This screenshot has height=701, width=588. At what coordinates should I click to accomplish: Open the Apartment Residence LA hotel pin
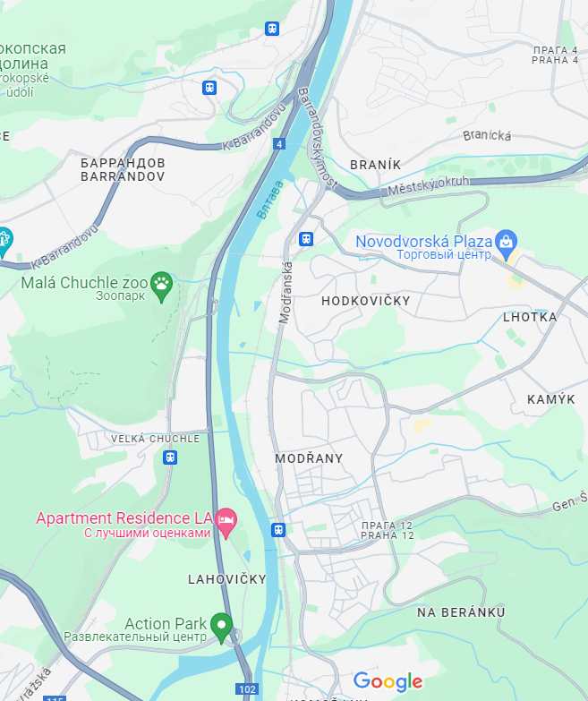click(226, 523)
